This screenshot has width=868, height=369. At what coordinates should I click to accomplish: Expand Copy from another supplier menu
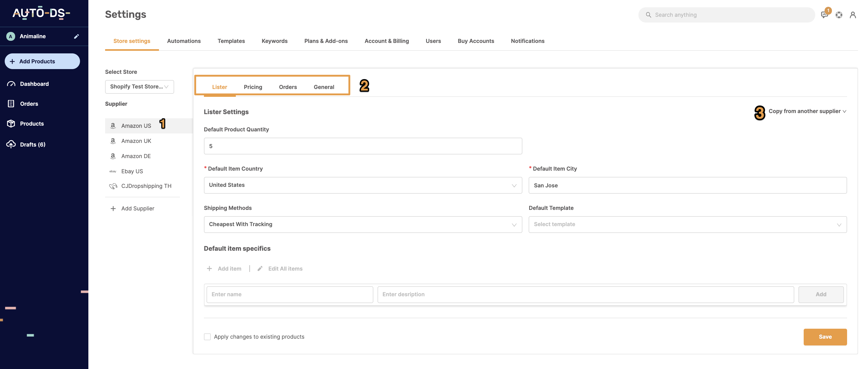pyautogui.click(x=807, y=111)
